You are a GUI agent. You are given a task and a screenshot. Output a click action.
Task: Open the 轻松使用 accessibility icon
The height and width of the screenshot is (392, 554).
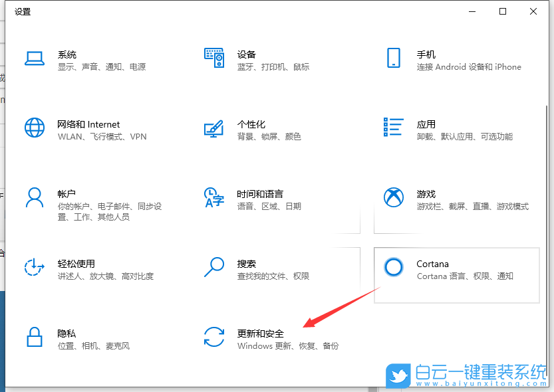click(x=35, y=267)
